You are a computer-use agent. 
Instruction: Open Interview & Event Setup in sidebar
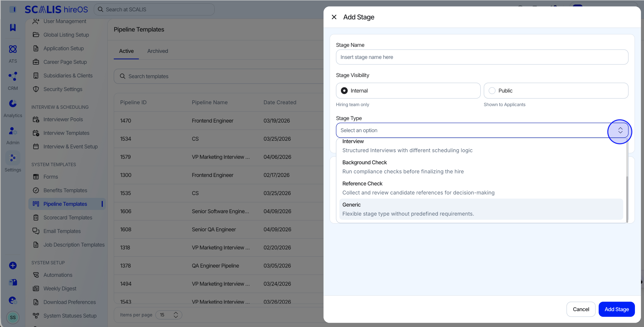click(x=67, y=147)
